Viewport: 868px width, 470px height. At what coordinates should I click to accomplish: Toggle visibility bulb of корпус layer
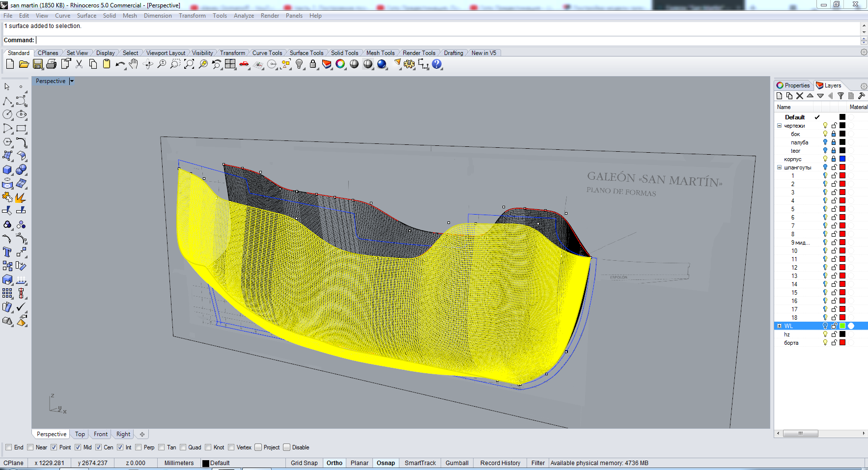tap(825, 159)
